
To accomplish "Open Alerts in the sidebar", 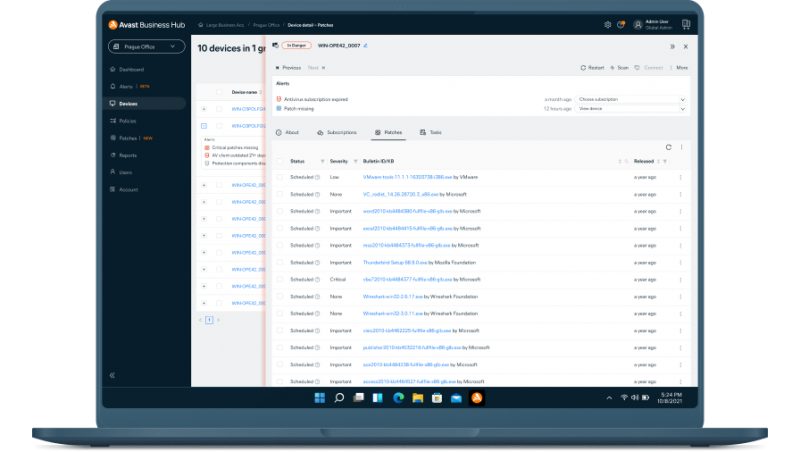I will click(x=126, y=87).
